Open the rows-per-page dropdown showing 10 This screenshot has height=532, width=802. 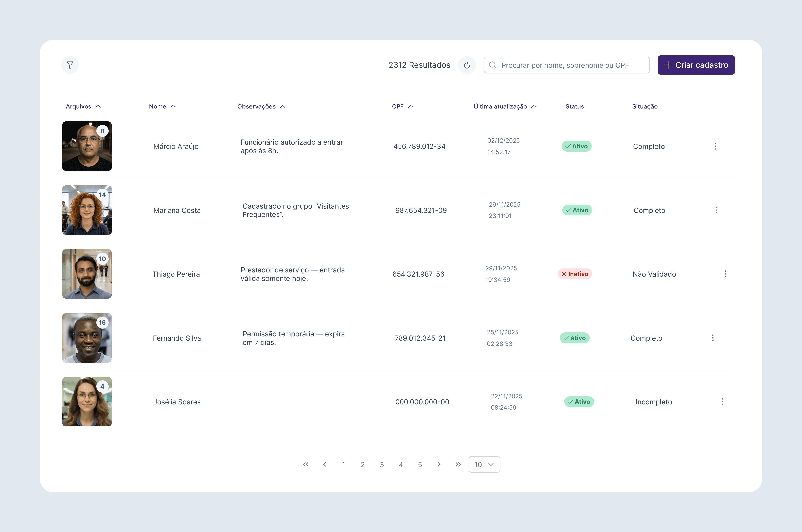(484, 464)
